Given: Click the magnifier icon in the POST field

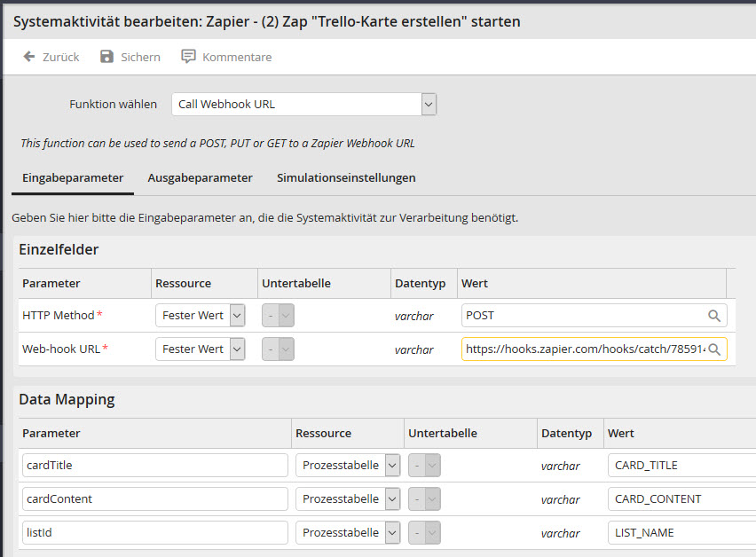Looking at the screenshot, I should coord(716,315).
